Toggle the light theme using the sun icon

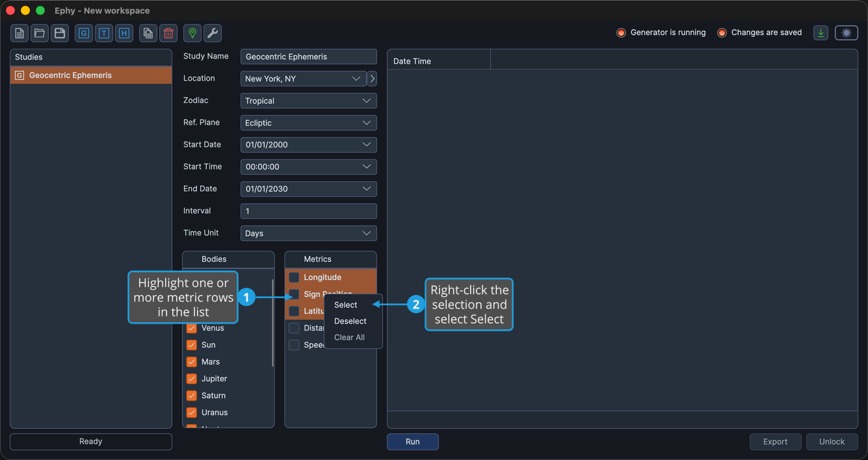pos(847,32)
